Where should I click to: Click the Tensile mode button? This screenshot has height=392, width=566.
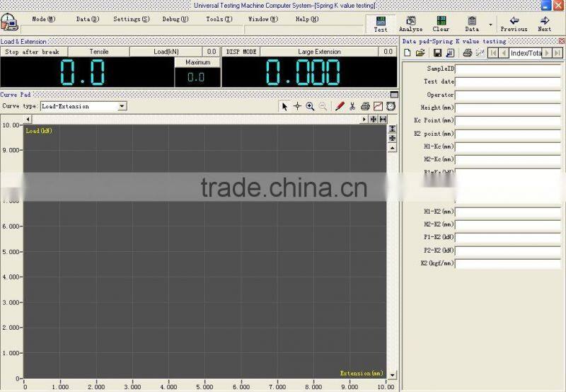(98, 52)
